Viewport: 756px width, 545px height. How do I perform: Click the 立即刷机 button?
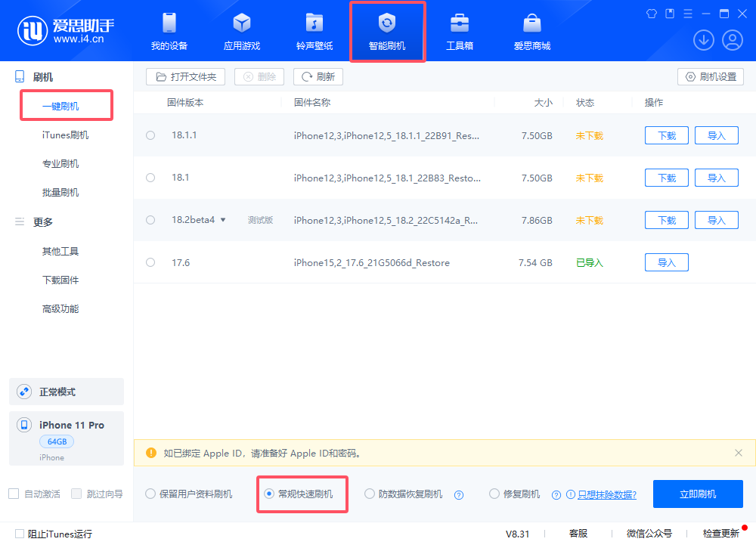point(698,494)
